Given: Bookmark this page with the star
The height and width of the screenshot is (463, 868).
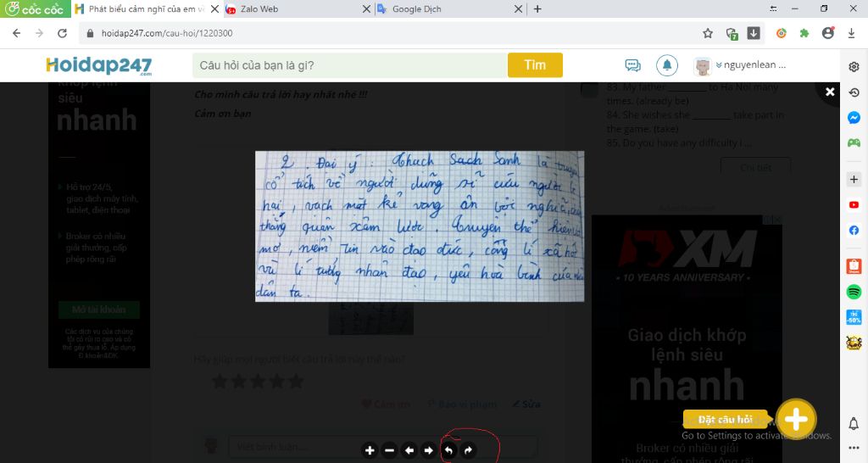Looking at the screenshot, I should 708,33.
